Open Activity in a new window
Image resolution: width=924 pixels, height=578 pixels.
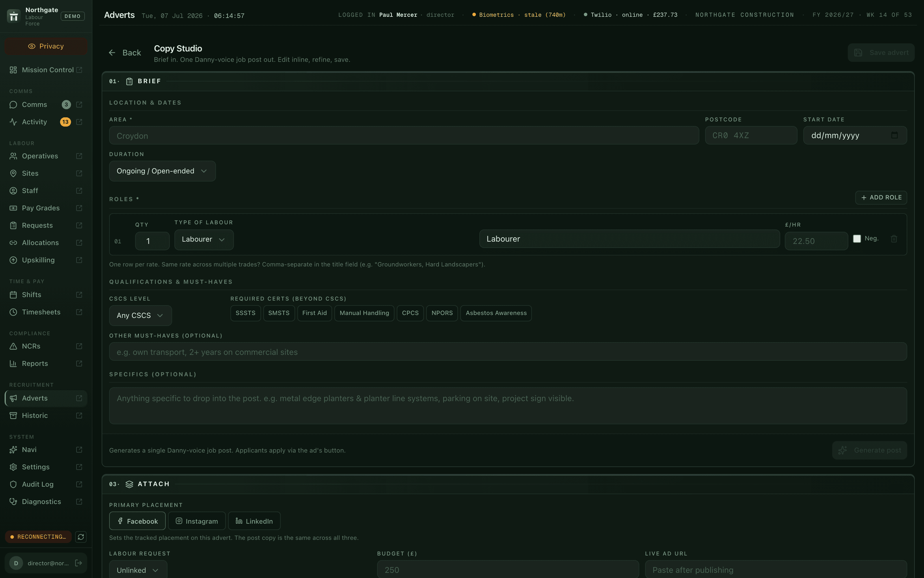click(79, 122)
